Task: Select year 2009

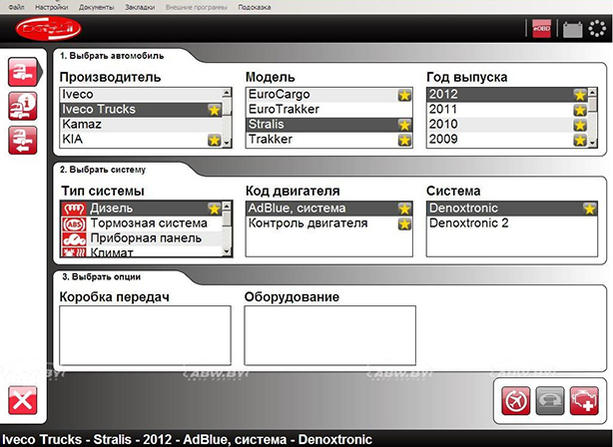Action: 507,139
